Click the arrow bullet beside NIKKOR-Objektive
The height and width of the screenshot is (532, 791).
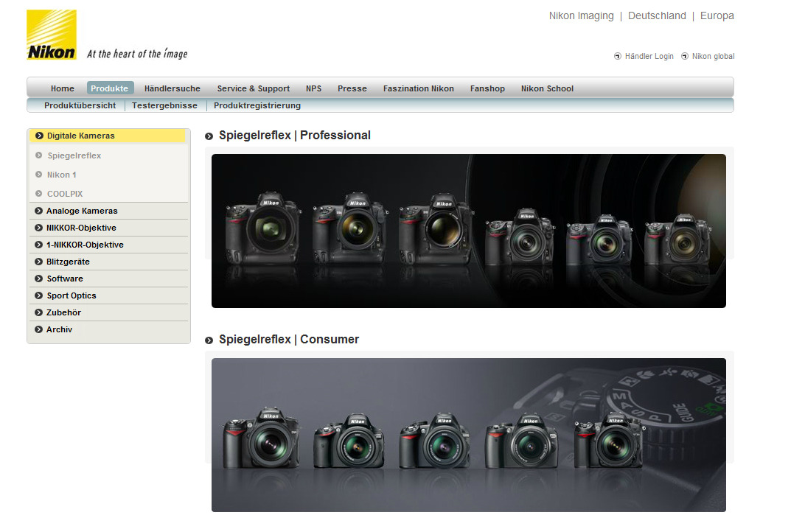(x=38, y=228)
